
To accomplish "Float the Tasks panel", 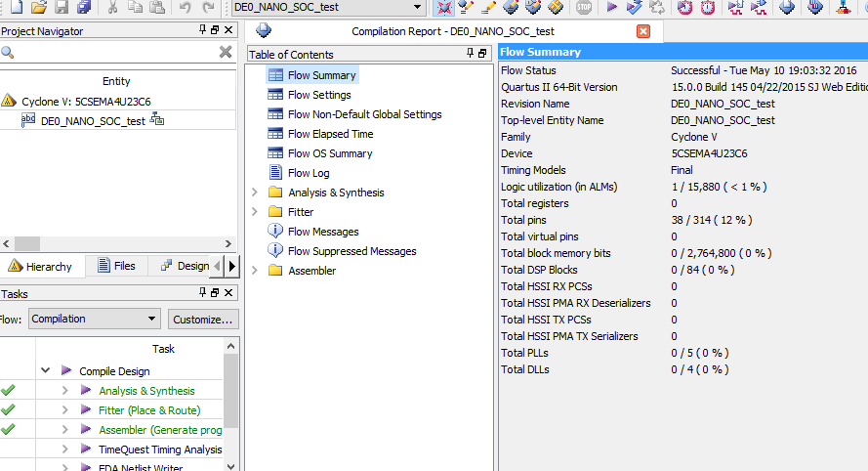I will (x=215, y=292).
